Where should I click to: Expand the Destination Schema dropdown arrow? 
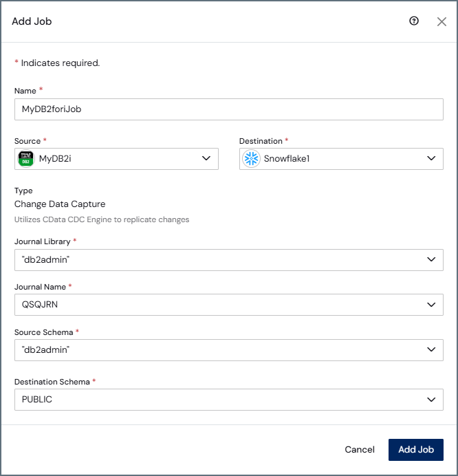[x=431, y=400]
